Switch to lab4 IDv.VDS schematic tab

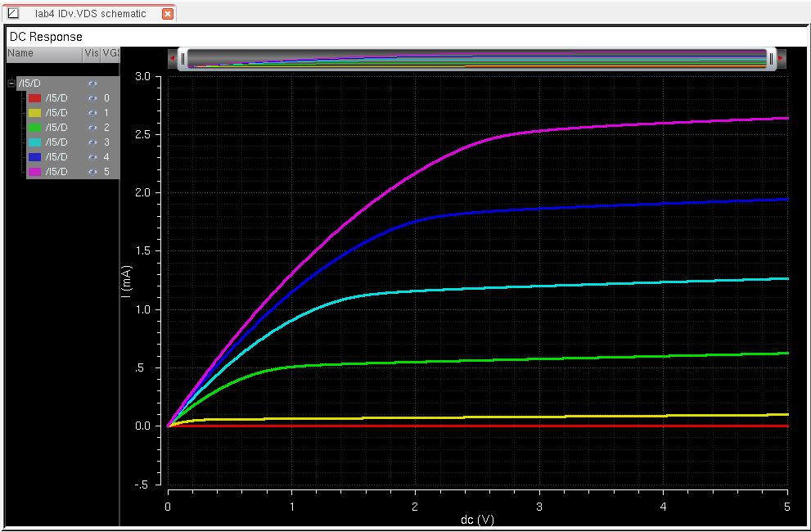90,14
